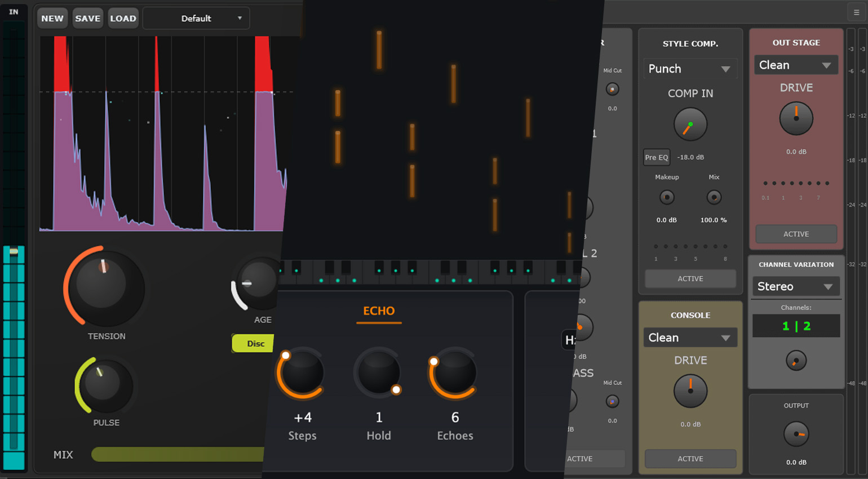Open the Stereo channel variation dropdown

pos(795,286)
